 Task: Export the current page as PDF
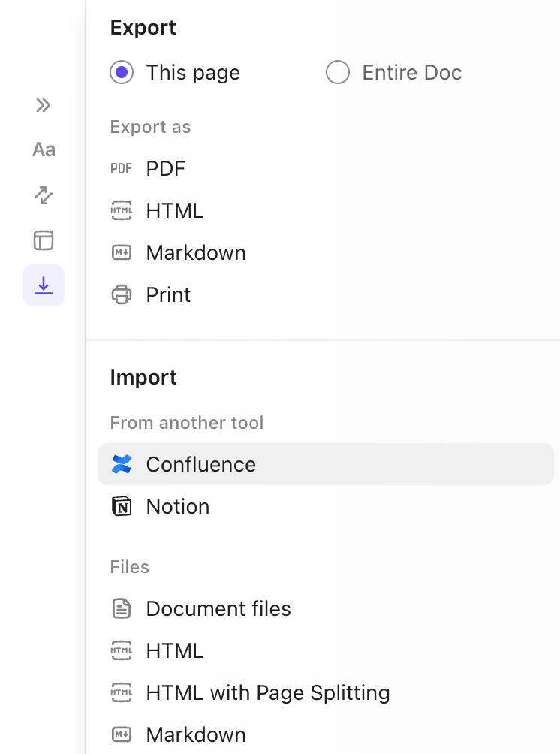pos(165,168)
